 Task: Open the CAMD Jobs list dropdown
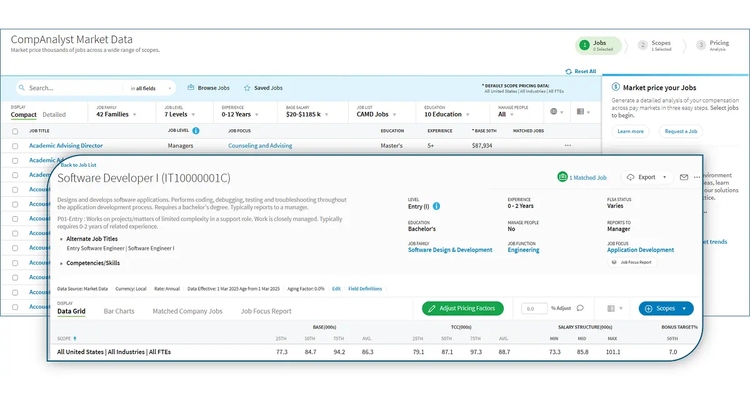coord(376,114)
